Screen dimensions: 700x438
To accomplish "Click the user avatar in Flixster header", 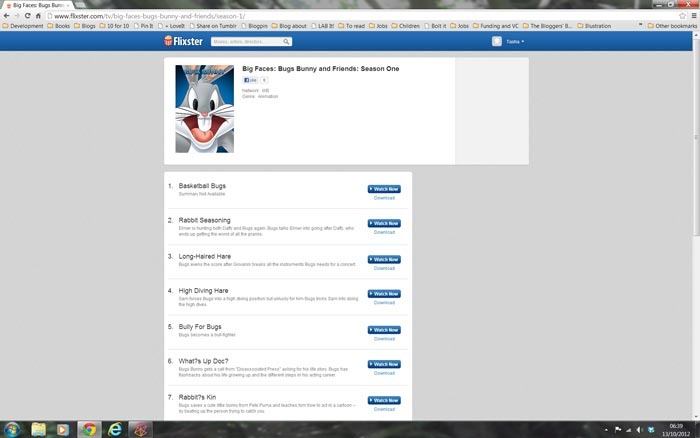I will tap(497, 42).
